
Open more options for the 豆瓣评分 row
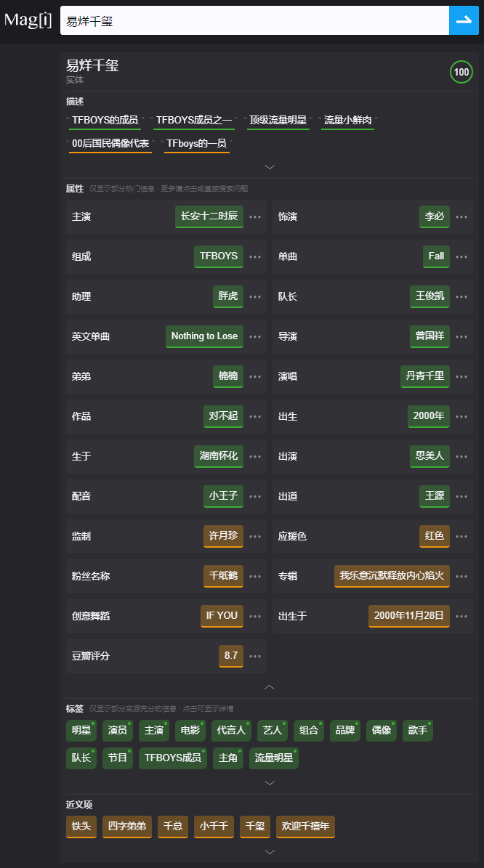click(255, 657)
